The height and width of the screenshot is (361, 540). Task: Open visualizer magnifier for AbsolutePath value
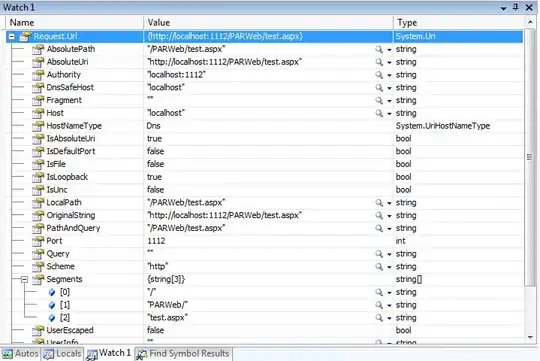click(x=379, y=50)
